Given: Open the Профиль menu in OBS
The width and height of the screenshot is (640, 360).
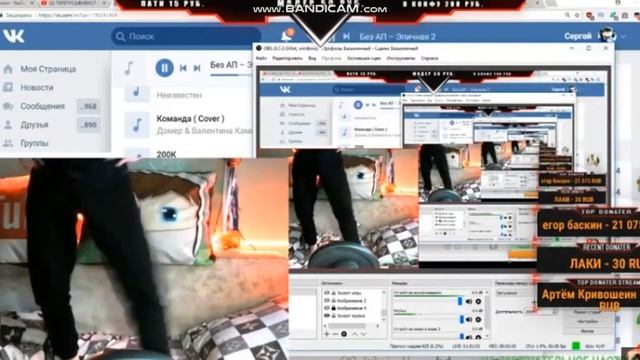Looking at the screenshot, I should 331,58.
